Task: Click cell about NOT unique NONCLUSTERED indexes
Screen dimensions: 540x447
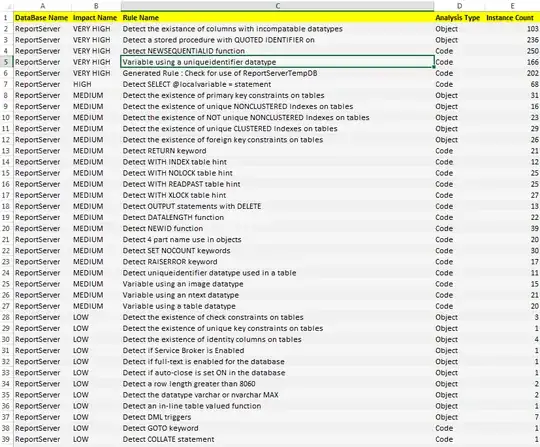Action: (x=277, y=117)
